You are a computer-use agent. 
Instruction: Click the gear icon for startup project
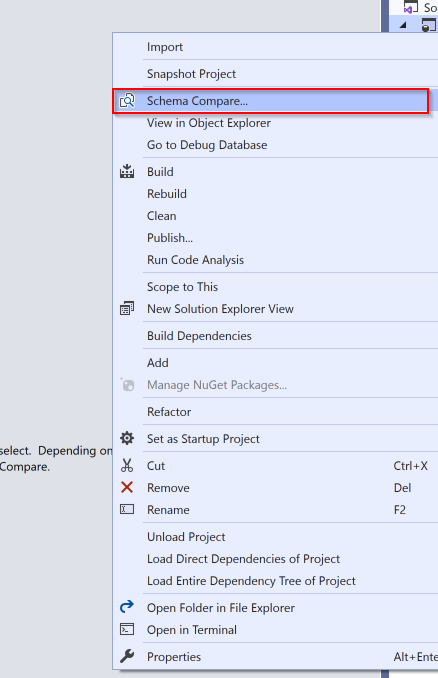click(x=127, y=438)
